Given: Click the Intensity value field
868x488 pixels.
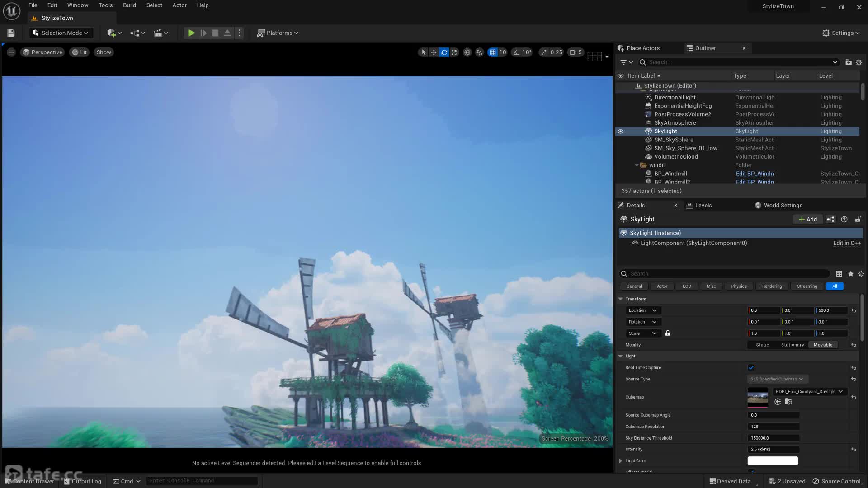Looking at the screenshot, I should click(774, 450).
